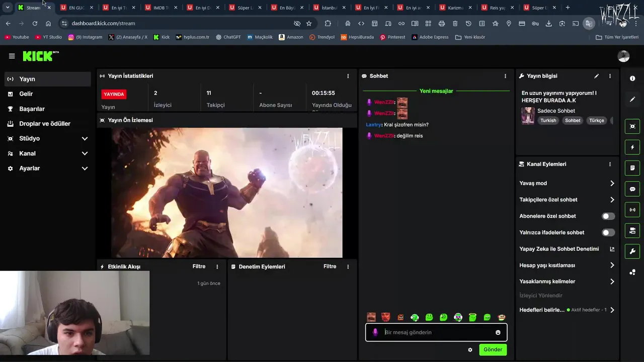Click the translate icon in Chrome toolbar
This screenshot has width=644, height=362.
coord(588,23)
